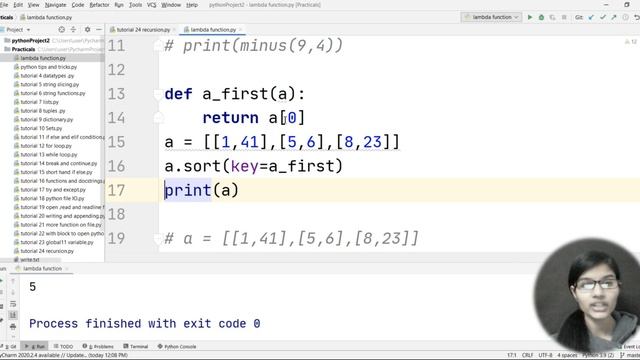Viewport: 640px width, 360px height.
Task: Open the Refactor menu
Action: click(x=99, y=5)
